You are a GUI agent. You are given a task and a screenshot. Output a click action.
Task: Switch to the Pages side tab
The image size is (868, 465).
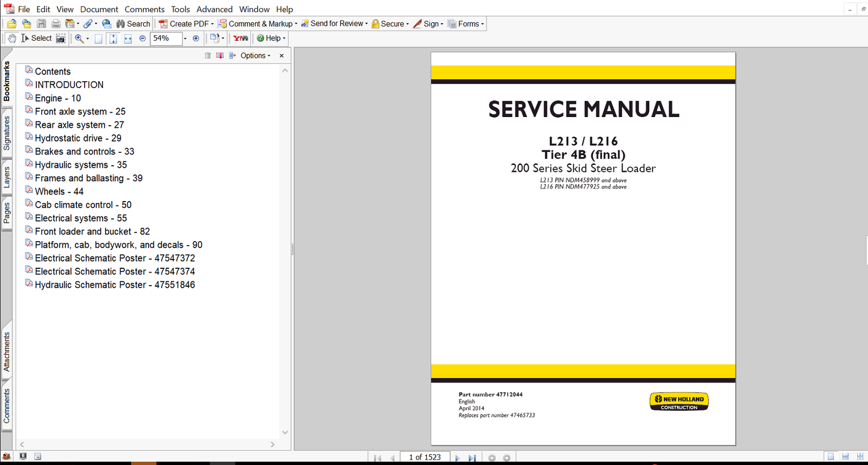7,214
